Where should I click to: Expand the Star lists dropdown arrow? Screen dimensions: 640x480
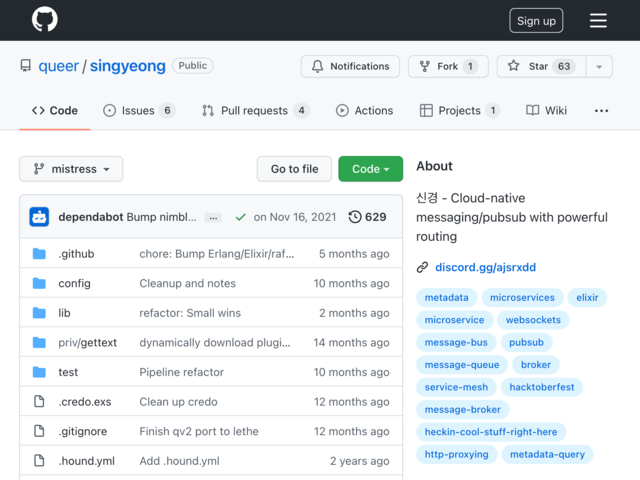pos(599,66)
